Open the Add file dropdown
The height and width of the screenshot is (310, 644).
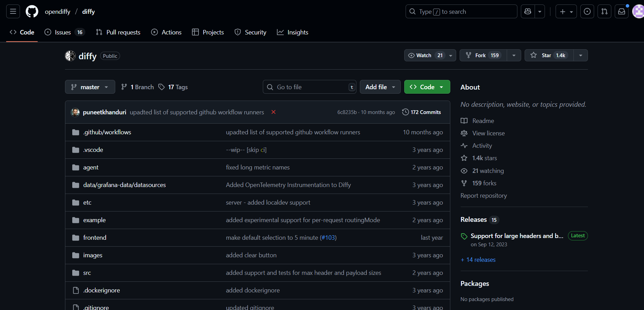380,87
